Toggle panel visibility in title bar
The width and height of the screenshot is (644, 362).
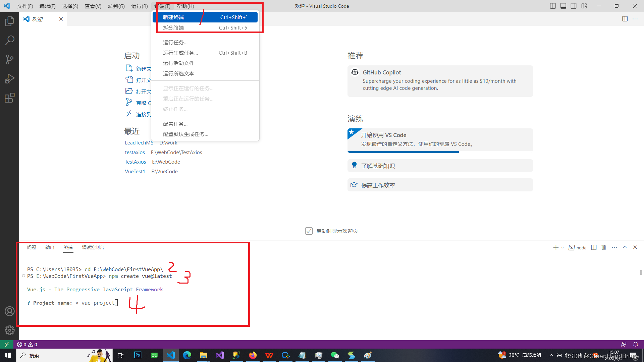563,6
